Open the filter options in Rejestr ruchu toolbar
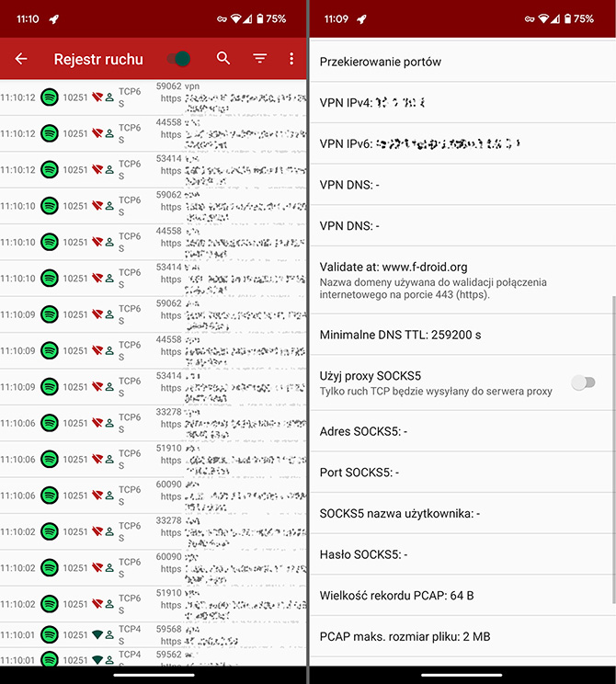The width and height of the screenshot is (616, 684). click(259, 58)
